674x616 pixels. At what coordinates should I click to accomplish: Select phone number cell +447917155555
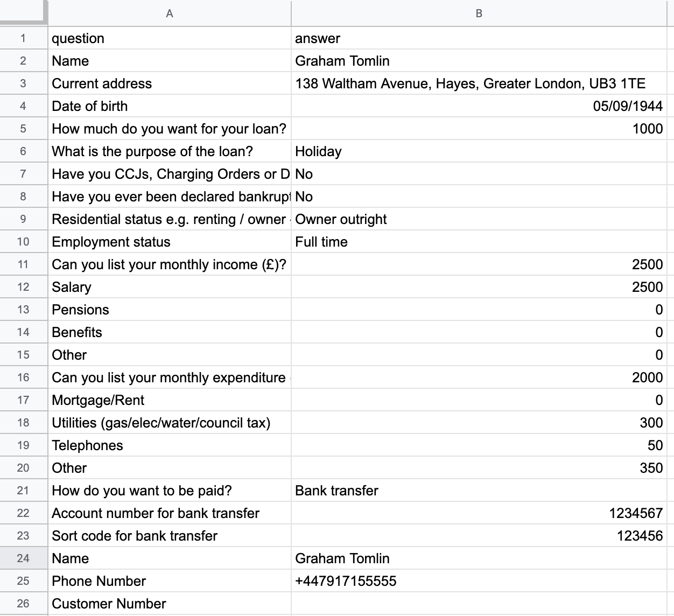(x=479, y=581)
